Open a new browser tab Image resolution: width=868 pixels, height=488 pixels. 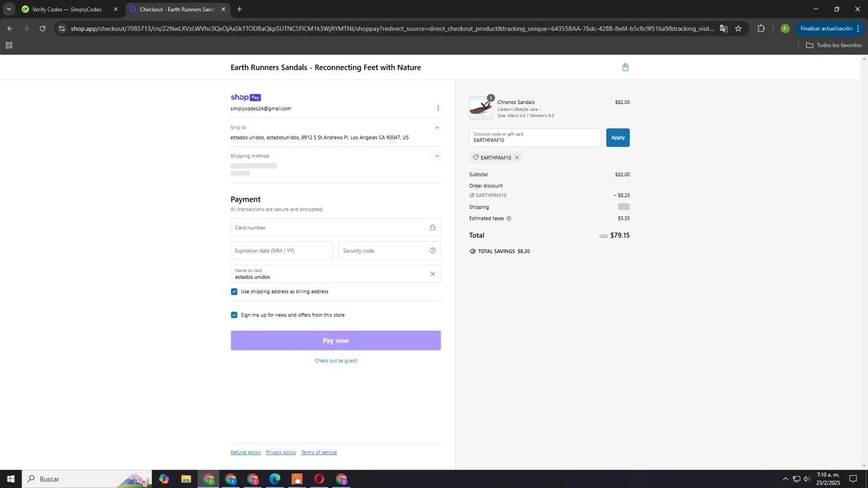point(240,9)
